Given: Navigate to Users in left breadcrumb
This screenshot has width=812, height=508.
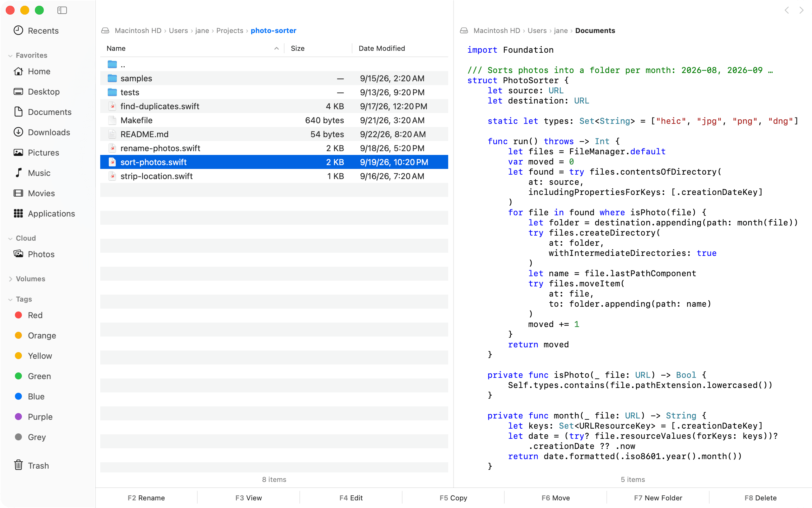Looking at the screenshot, I should [x=178, y=30].
